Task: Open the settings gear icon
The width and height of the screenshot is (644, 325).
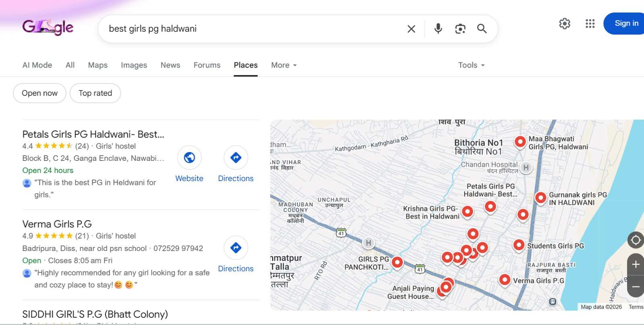Action: tap(565, 24)
